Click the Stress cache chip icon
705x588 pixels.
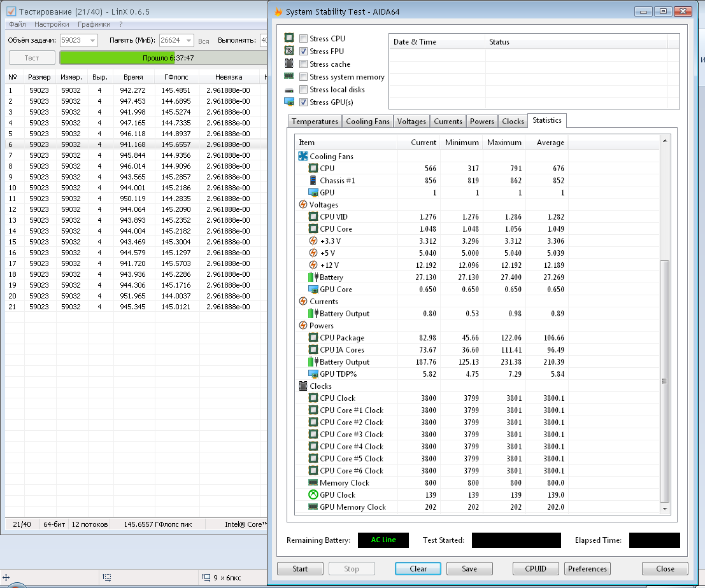pos(289,64)
